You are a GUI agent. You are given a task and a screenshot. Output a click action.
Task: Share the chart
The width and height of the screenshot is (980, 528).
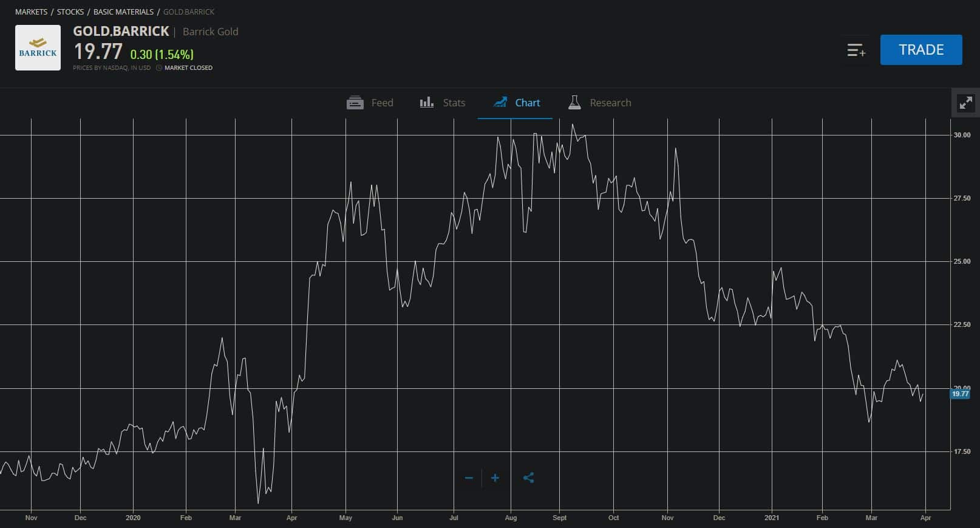(x=528, y=478)
